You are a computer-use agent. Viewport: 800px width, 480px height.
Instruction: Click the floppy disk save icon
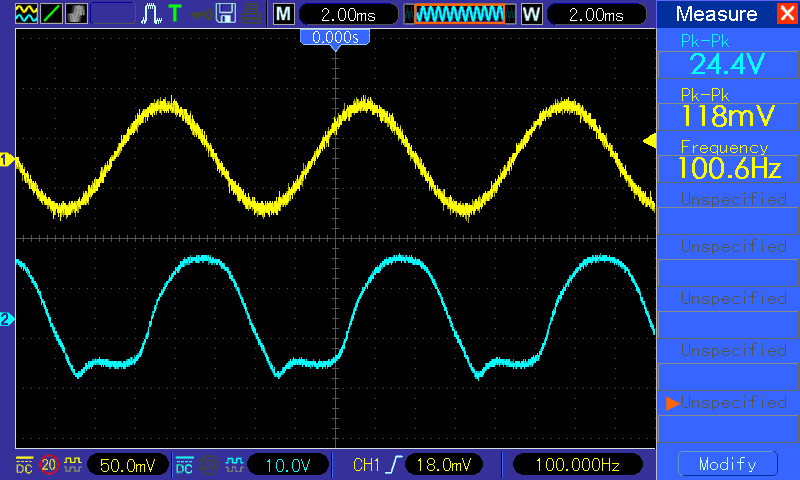point(226,14)
